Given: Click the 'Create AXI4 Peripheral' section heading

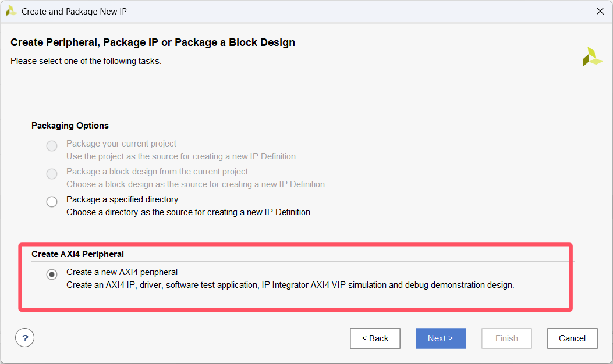Looking at the screenshot, I should click(x=77, y=254).
